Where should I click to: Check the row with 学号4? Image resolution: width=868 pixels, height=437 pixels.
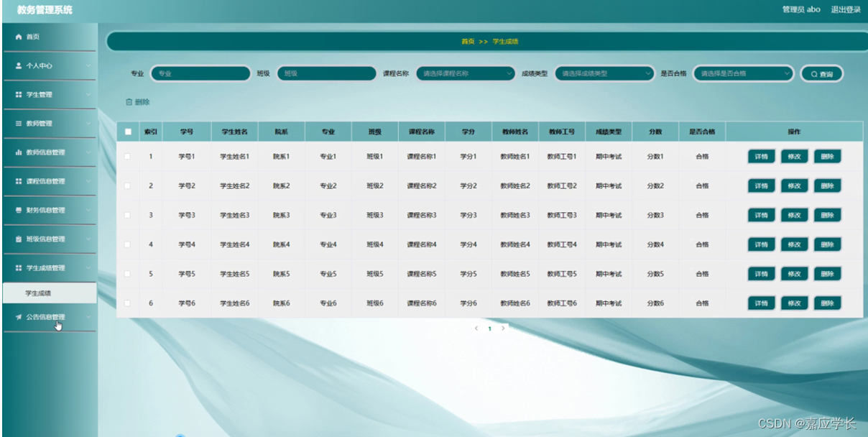coord(128,244)
